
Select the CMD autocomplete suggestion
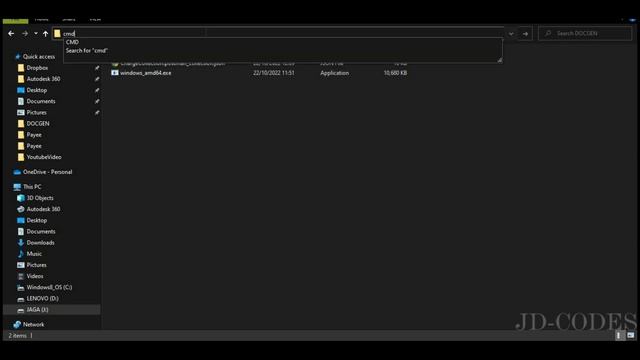click(x=72, y=42)
